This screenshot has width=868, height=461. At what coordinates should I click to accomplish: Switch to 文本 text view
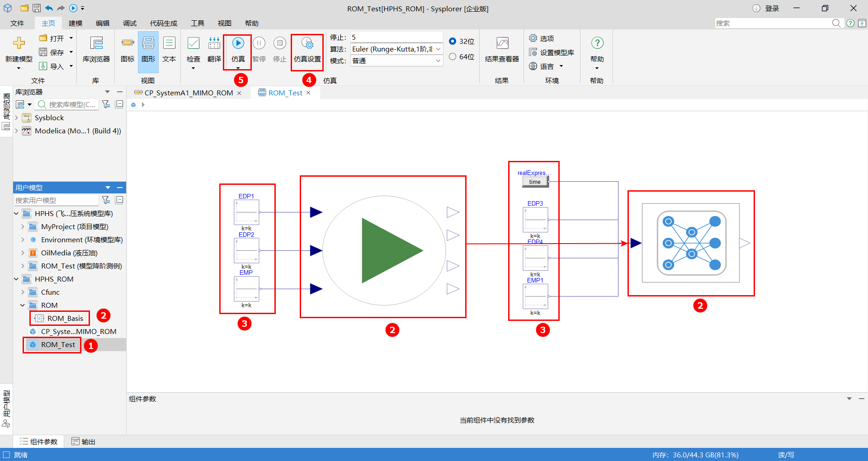point(169,49)
